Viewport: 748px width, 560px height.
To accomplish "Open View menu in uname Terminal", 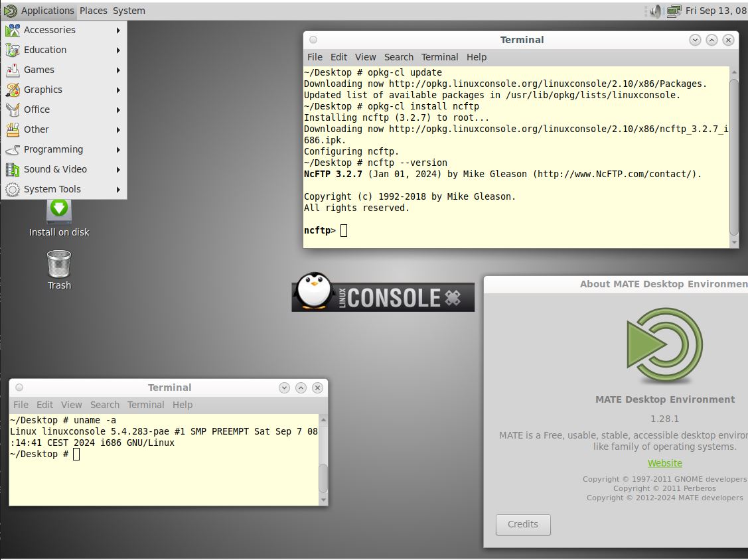I will coord(72,405).
